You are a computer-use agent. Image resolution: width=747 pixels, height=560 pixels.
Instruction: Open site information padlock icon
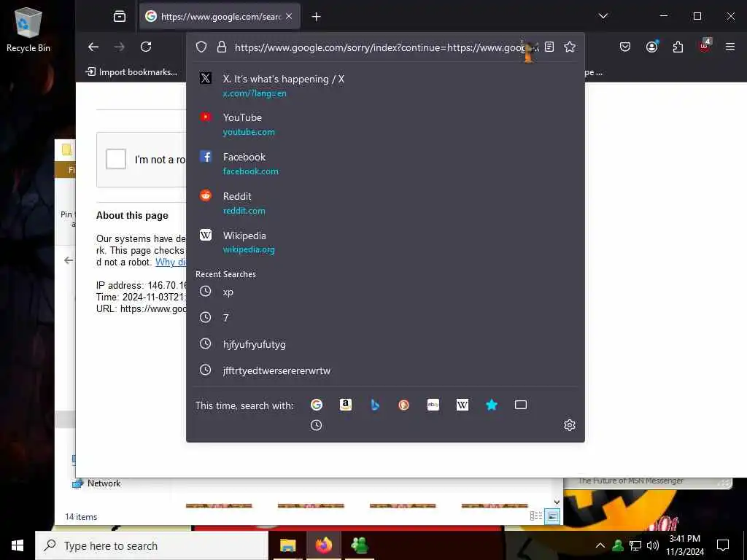pos(222,47)
